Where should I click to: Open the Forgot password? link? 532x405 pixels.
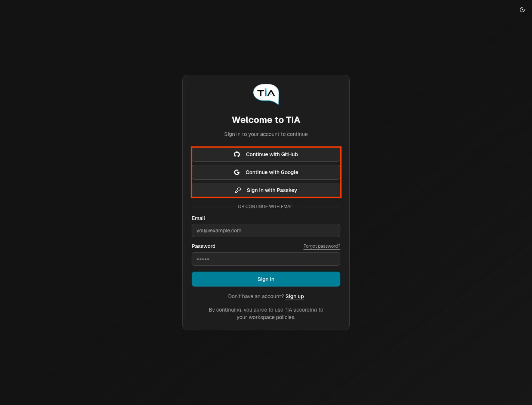click(x=322, y=246)
